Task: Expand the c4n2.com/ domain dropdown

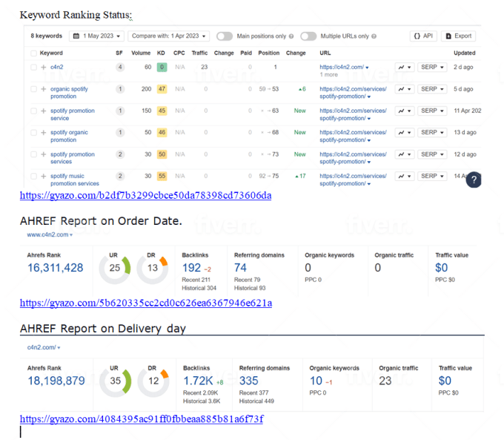Action: coord(44,347)
